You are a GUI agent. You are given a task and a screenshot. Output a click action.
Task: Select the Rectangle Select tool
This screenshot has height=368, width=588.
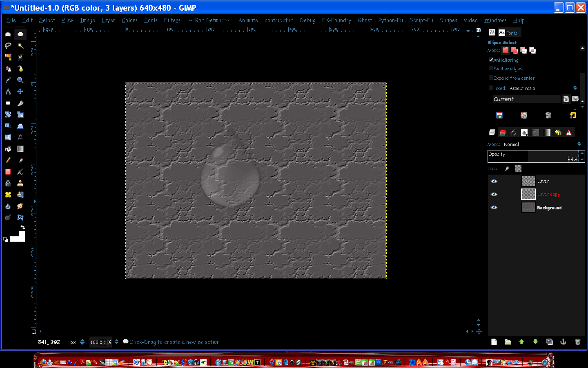8,34
